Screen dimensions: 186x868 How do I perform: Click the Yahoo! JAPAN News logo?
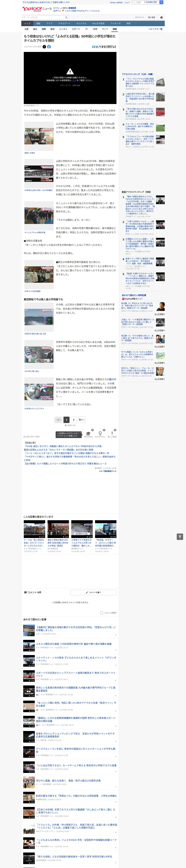(37, 9)
